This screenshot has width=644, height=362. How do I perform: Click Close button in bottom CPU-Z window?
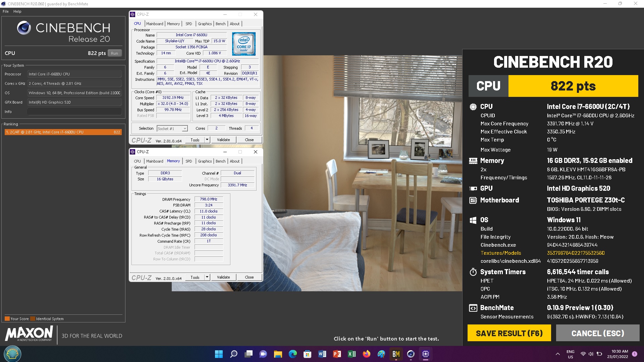249,277
